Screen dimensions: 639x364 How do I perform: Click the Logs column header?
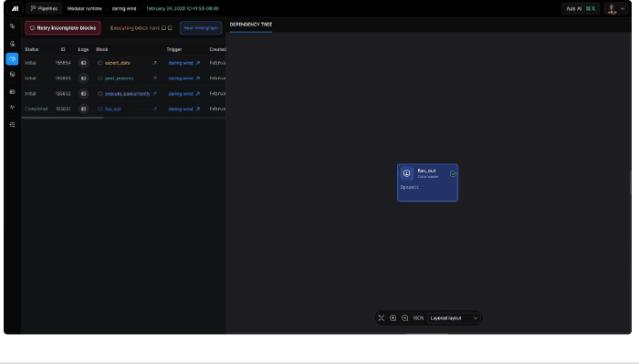pos(83,49)
